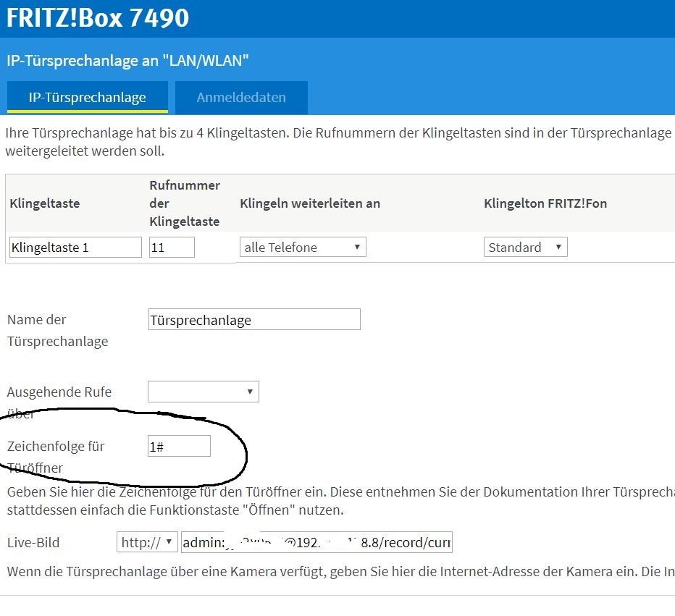
Task: Click the 'Klingeltaste' column header
Action: 45,203
